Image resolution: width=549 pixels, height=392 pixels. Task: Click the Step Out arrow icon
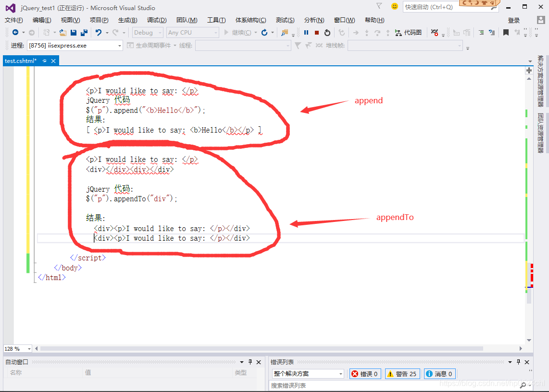[x=388, y=33]
